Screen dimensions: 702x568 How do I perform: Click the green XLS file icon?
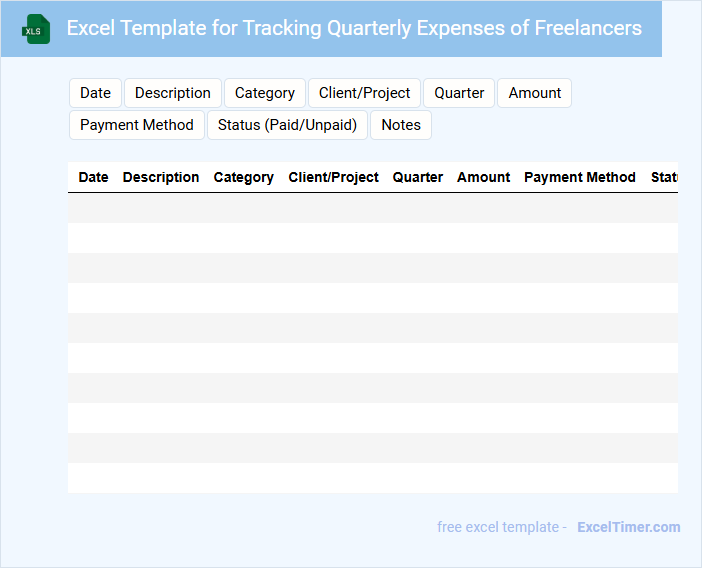37,29
